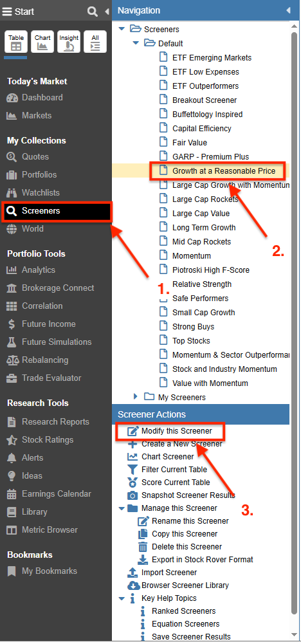Click the Snapshot Screener Results camera icon
The height and width of the screenshot is (644, 301).
132,495
